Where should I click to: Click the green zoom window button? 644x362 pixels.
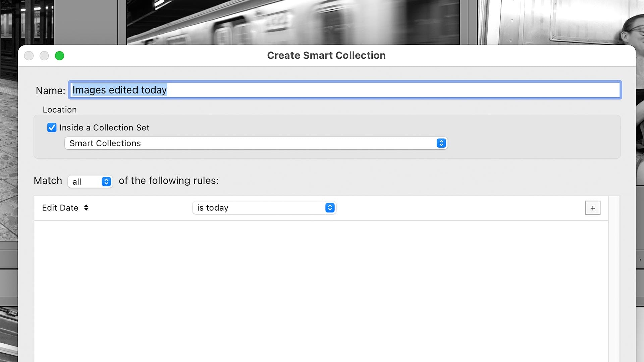59,56
